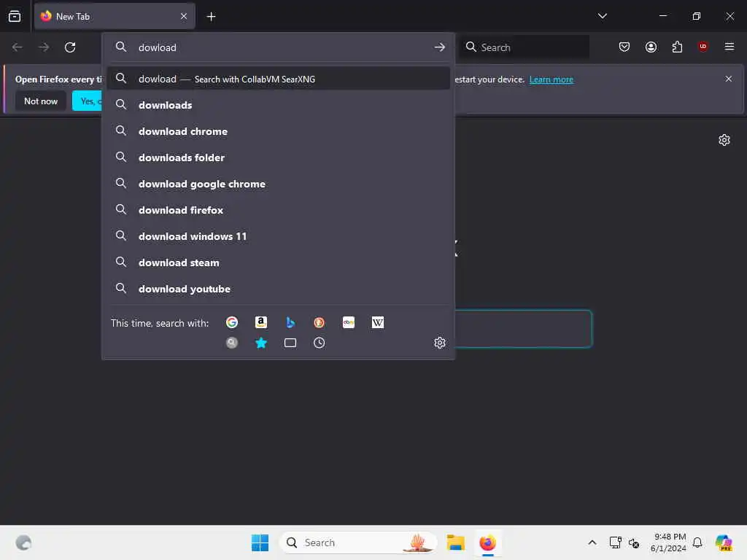Screen dimensions: 747x560
Task: Open the notifications bell in taskbar
Action: point(697,542)
